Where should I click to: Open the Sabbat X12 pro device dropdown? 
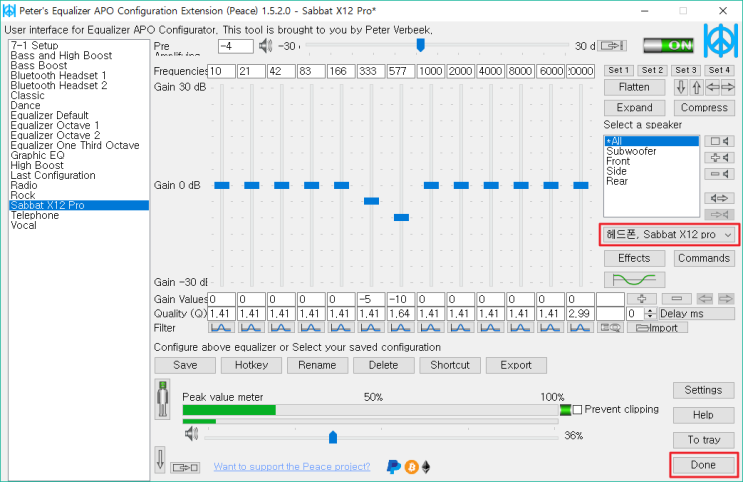pos(667,234)
